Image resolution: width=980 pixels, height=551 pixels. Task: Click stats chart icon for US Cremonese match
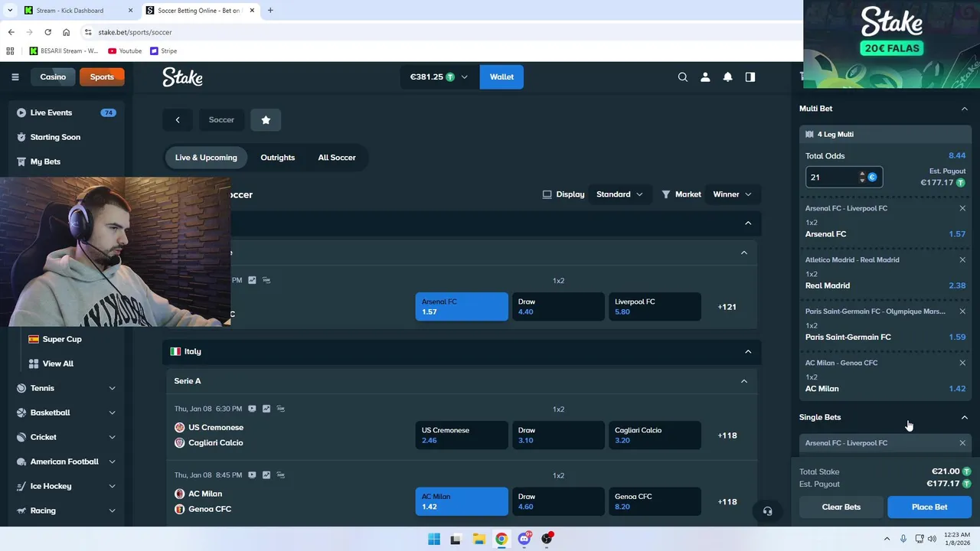266,409
